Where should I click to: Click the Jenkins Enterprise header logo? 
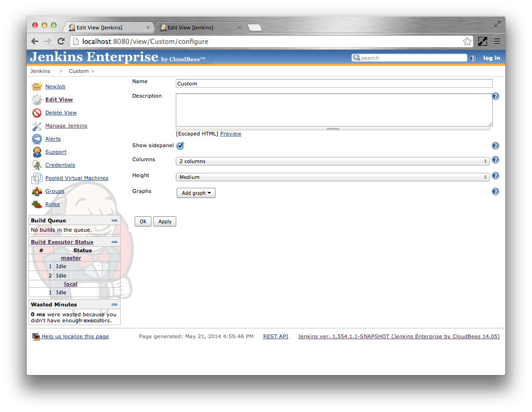[x=117, y=57]
